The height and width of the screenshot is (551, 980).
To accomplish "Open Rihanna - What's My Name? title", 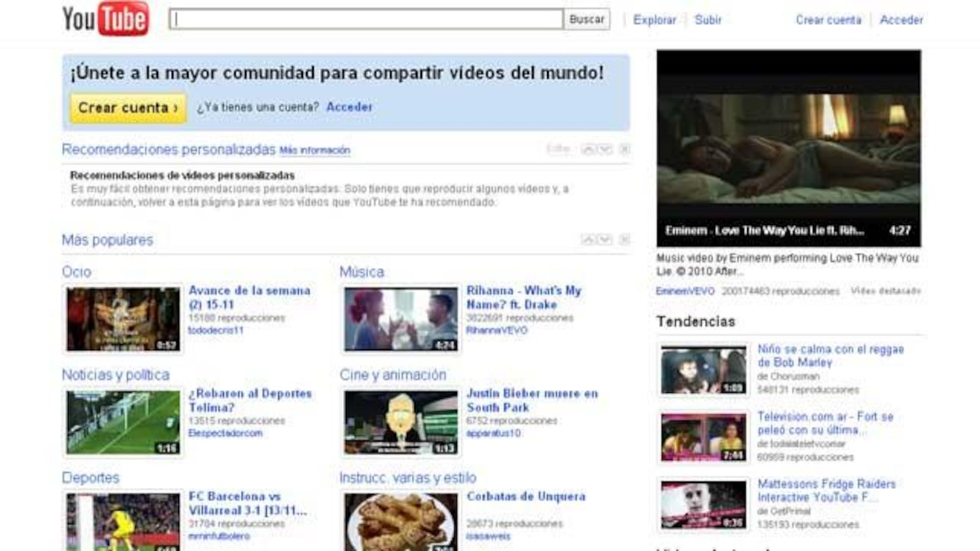I will [523, 297].
